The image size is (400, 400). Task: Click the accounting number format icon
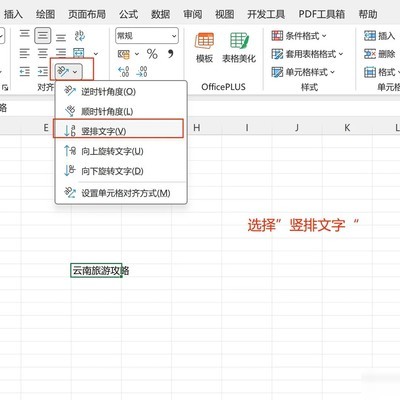[x=124, y=54]
